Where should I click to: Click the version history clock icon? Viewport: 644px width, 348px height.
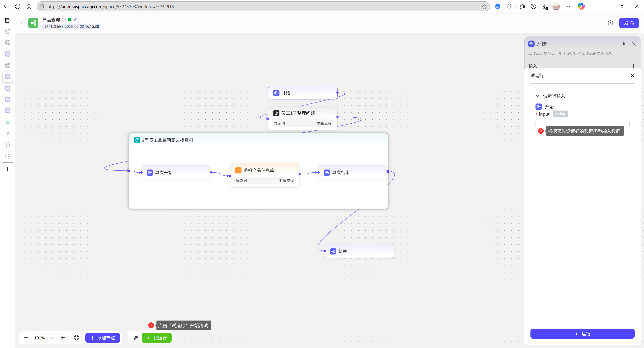pyautogui.click(x=610, y=23)
